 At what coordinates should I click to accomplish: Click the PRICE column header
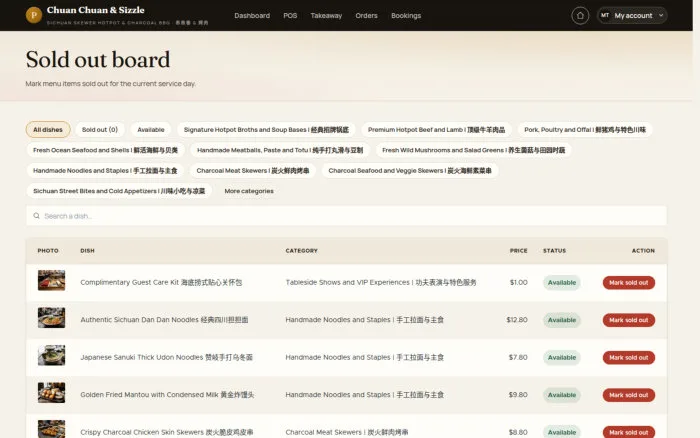518,251
